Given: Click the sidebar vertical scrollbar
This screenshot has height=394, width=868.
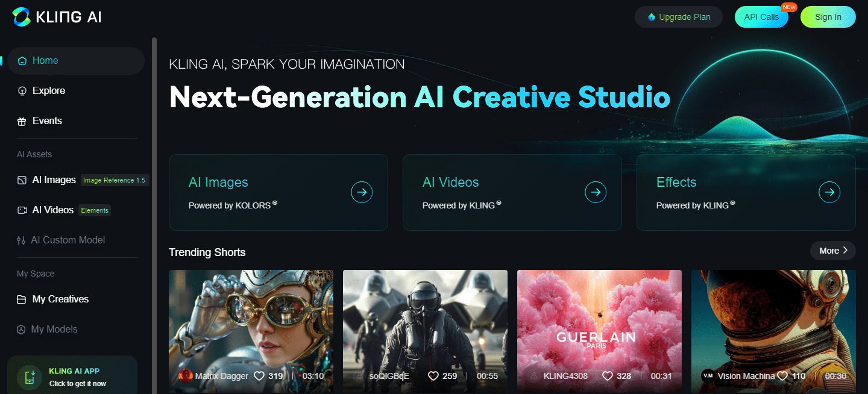Looking at the screenshot, I should (154, 216).
